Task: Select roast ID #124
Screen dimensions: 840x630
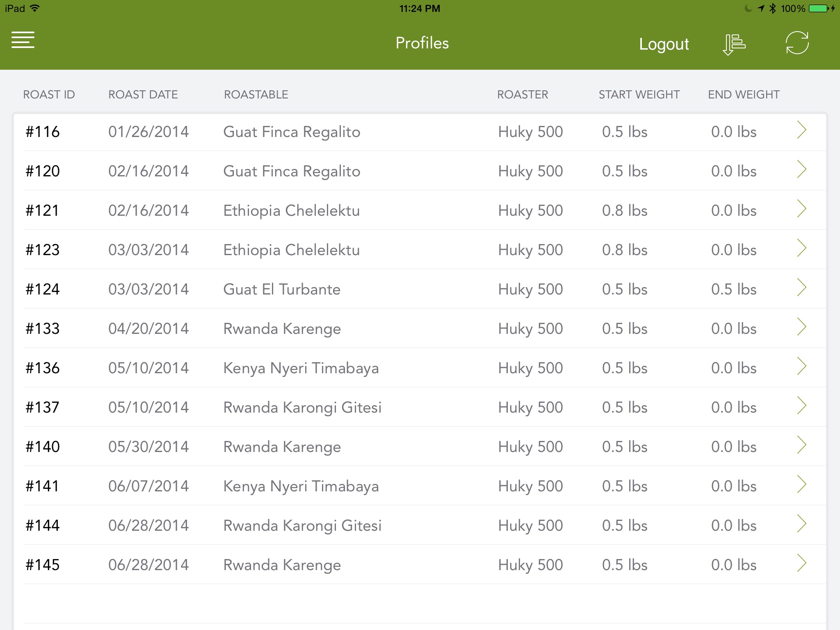Action: pos(43,290)
